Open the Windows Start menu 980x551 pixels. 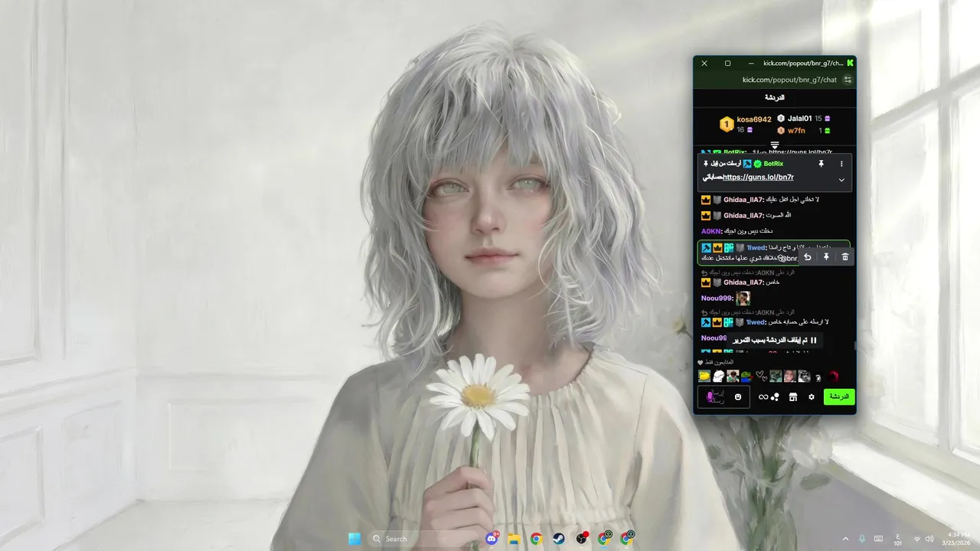[354, 539]
